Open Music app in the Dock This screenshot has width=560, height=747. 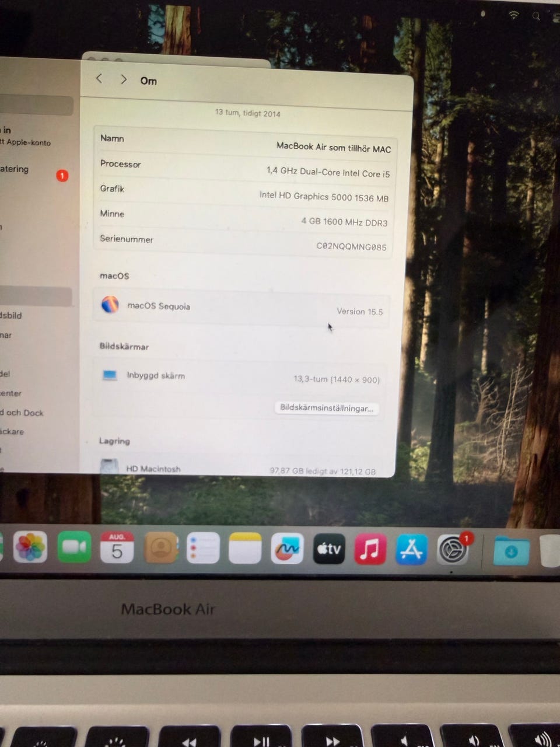pos(370,549)
